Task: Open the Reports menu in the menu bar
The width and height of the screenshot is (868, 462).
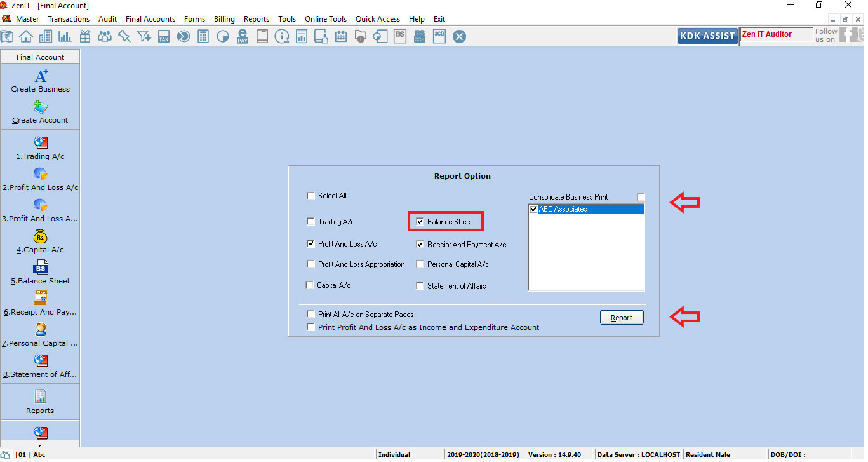Action: point(257,19)
